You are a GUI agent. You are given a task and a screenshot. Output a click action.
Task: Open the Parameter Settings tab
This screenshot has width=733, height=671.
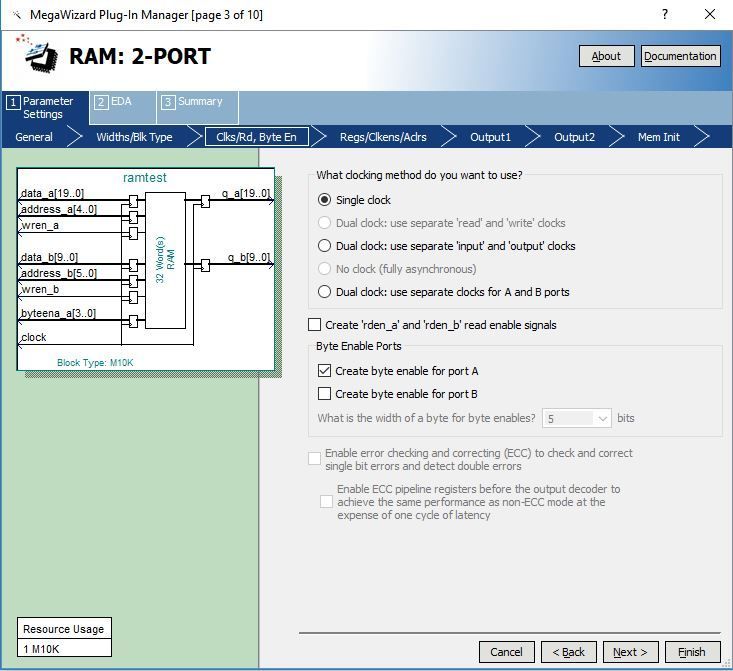coord(45,108)
